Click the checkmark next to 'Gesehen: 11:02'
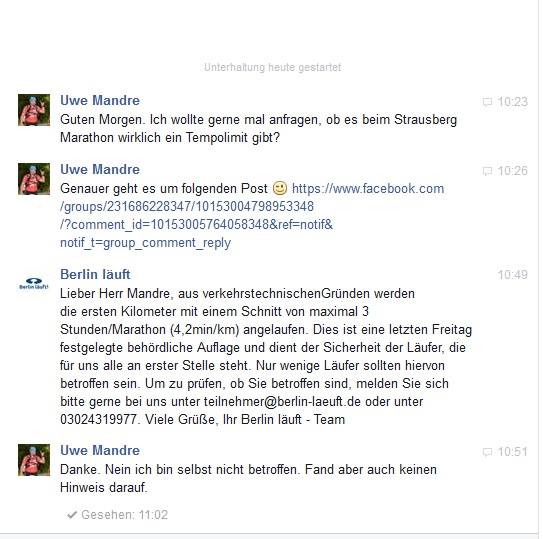The height and width of the screenshot is (539, 543). [x=72, y=515]
